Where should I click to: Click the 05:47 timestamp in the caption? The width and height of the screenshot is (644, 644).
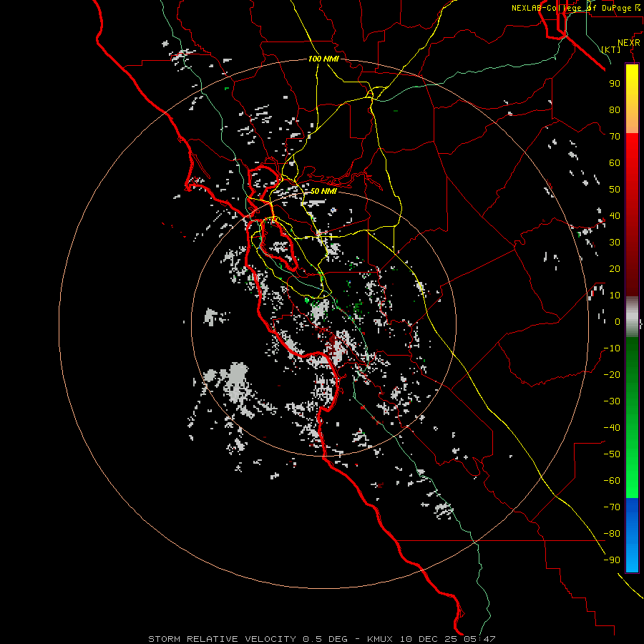click(479, 639)
